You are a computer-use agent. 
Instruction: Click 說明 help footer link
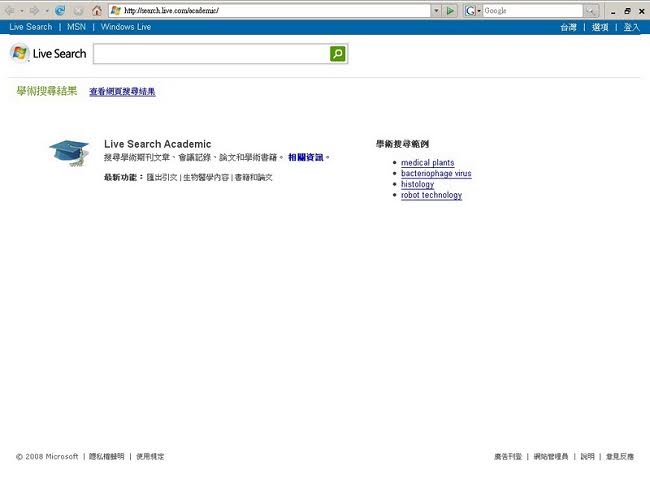click(x=587, y=456)
